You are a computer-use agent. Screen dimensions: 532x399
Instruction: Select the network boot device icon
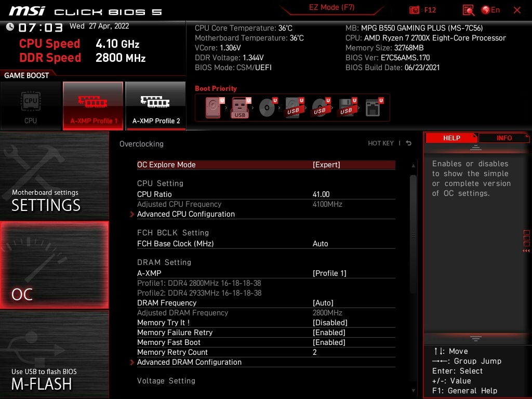(373, 108)
